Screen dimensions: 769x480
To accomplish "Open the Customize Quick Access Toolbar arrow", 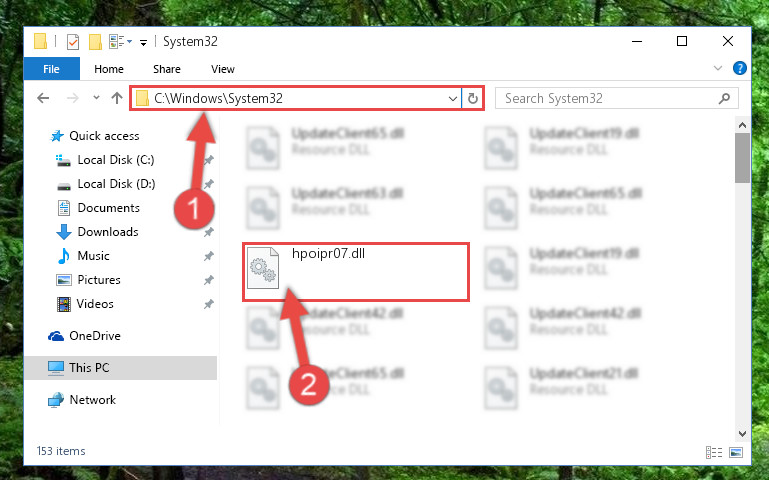I will (143, 43).
